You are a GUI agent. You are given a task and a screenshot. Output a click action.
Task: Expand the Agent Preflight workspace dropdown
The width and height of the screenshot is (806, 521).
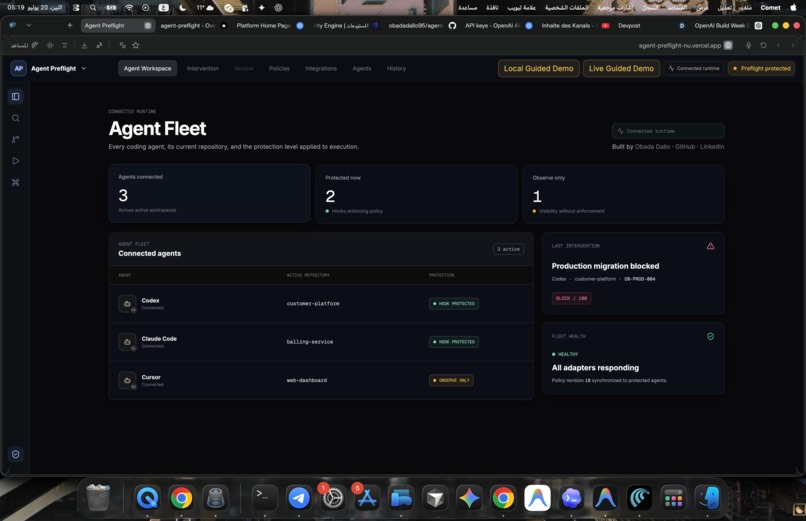point(84,68)
